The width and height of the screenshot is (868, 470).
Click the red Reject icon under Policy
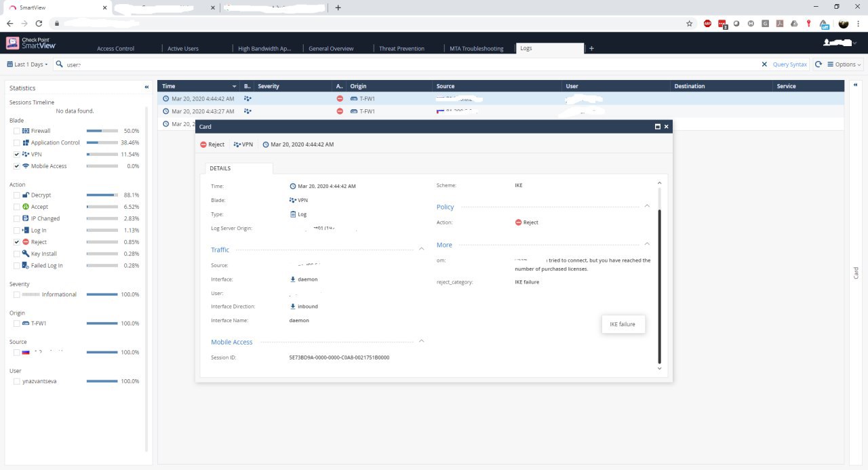tap(519, 222)
